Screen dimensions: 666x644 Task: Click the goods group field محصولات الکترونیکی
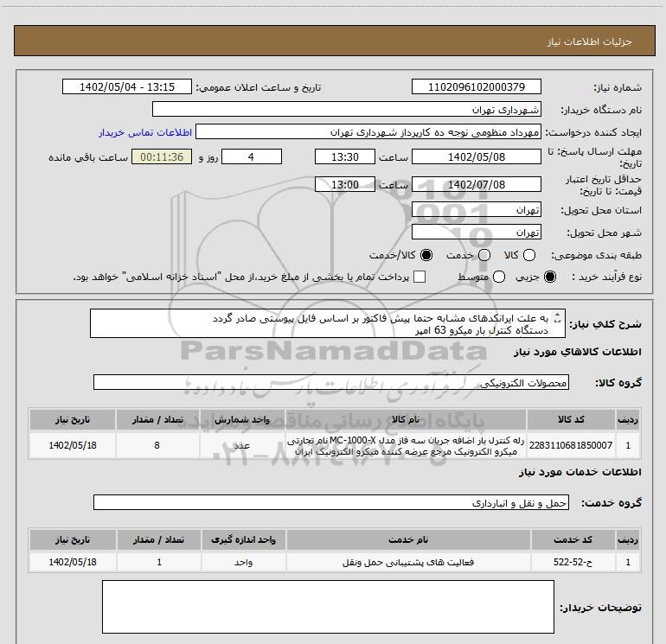tap(331, 382)
